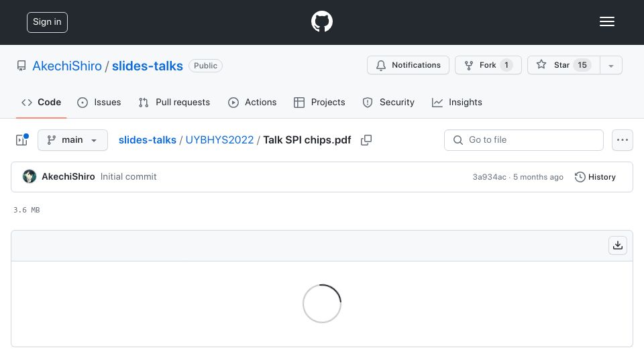This screenshot has height=362, width=644.
Task: Copy the file path icon
Action: point(366,140)
